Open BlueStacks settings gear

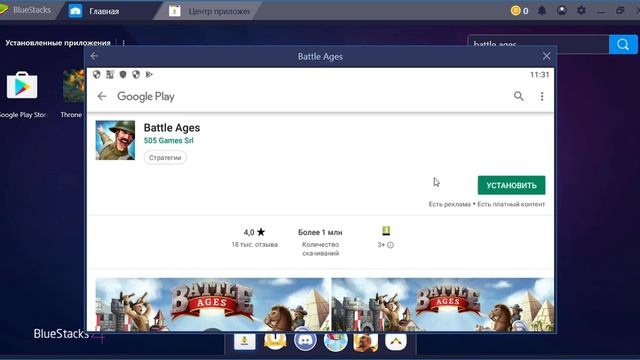pos(581,11)
